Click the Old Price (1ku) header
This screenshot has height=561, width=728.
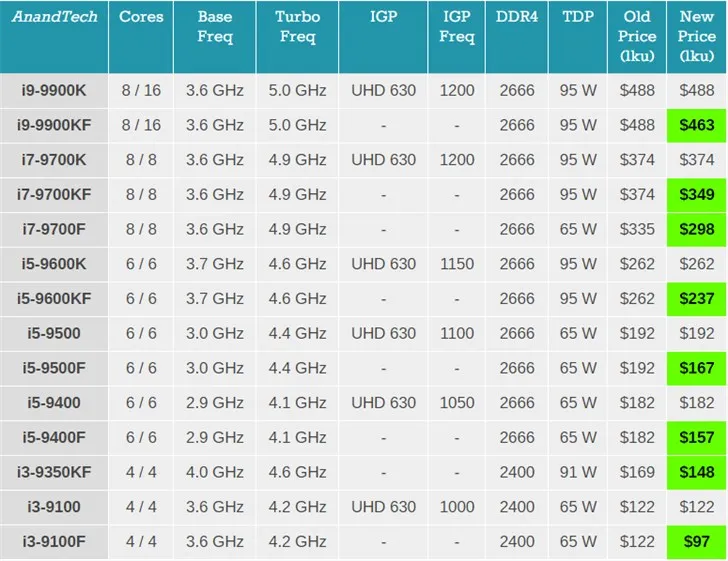point(637,37)
